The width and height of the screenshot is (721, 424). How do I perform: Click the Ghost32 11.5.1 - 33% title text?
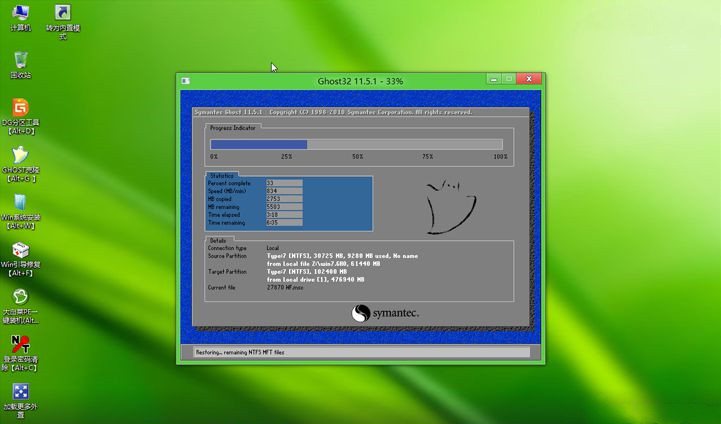[x=360, y=81]
